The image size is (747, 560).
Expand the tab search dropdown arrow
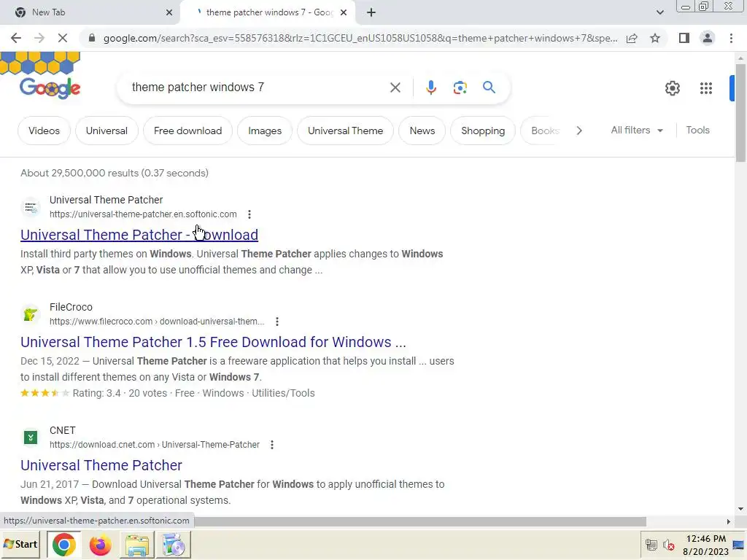(659, 12)
